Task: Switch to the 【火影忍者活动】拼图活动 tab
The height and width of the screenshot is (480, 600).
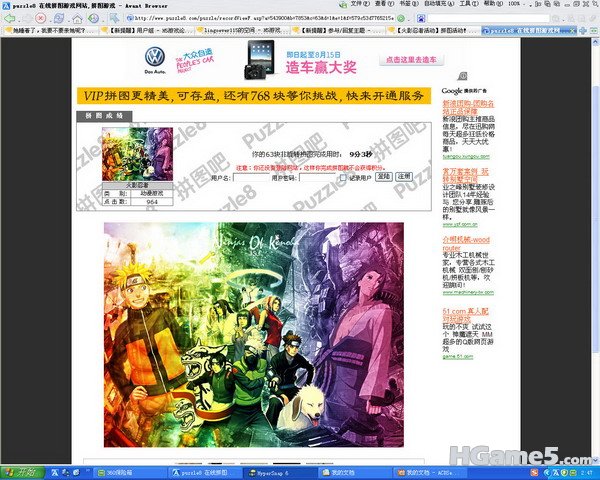Action: point(433,30)
